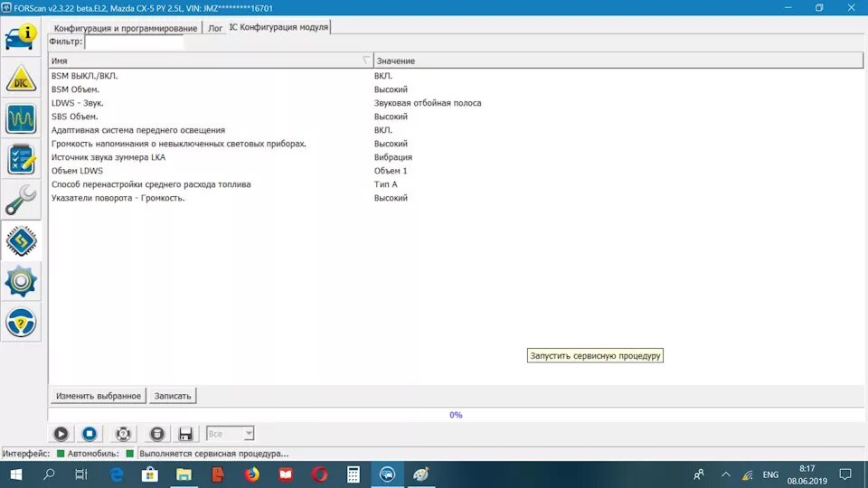Launch Firefox from the taskbar
The height and width of the screenshot is (488, 868).
tap(252, 474)
